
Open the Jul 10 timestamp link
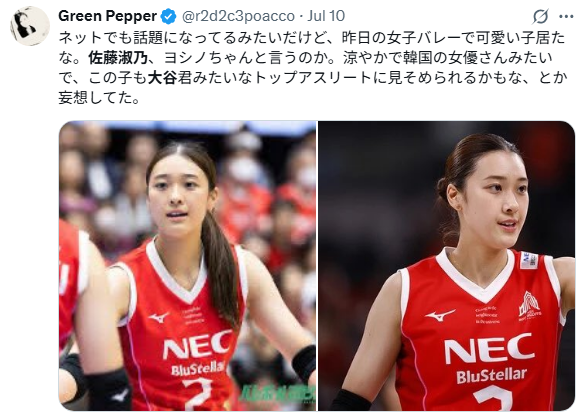coord(326,16)
